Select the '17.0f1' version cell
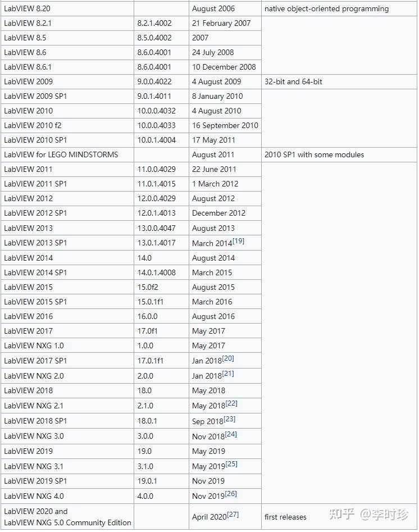This screenshot has width=419, height=532. click(x=162, y=330)
